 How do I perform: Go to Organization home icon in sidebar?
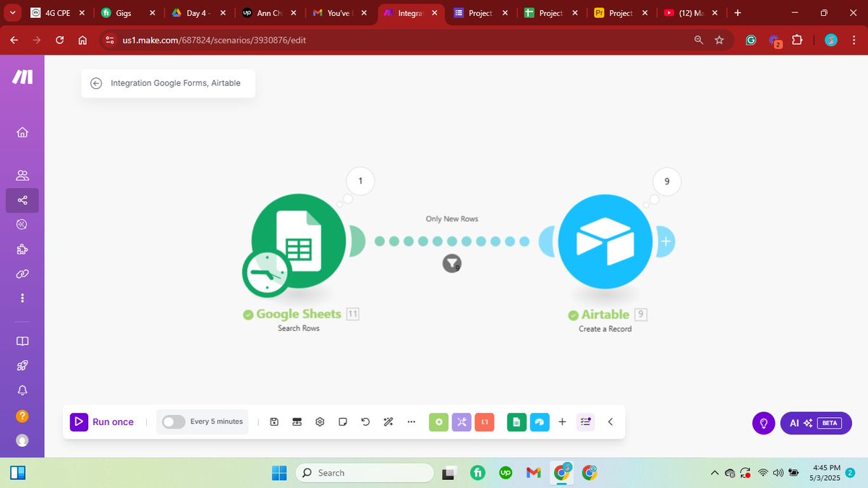22,132
